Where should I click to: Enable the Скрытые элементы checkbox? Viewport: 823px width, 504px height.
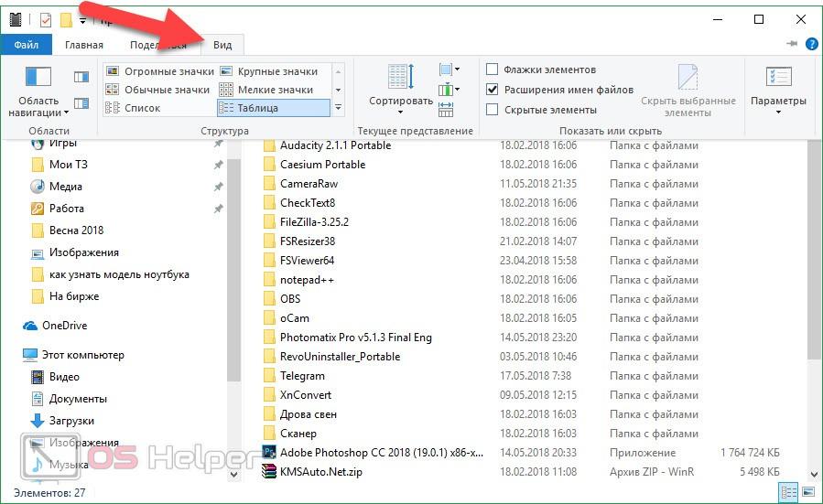[493, 110]
